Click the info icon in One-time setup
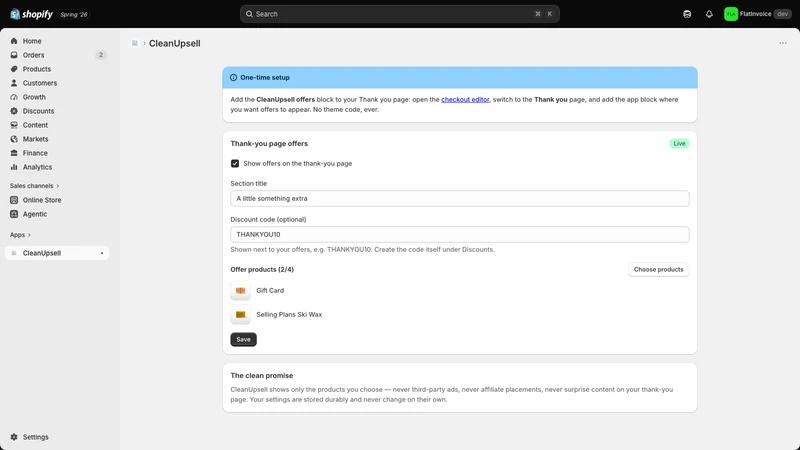The width and height of the screenshot is (800, 450). pyautogui.click(x=233, y=78)
